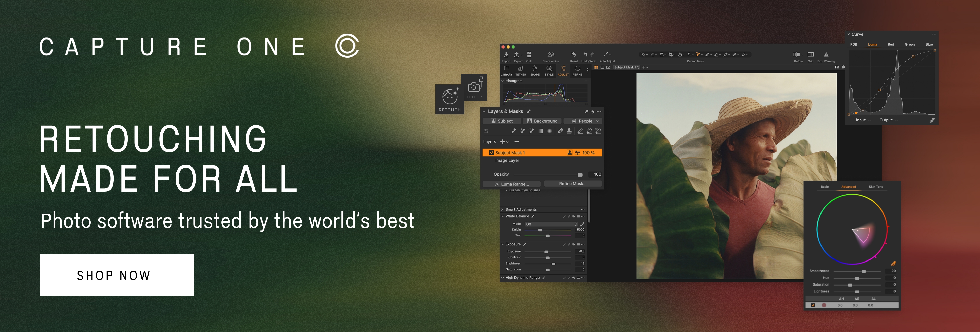Open the Subject Mask 1 layer selector dropdown
The image size is (980, 332).
627,67
